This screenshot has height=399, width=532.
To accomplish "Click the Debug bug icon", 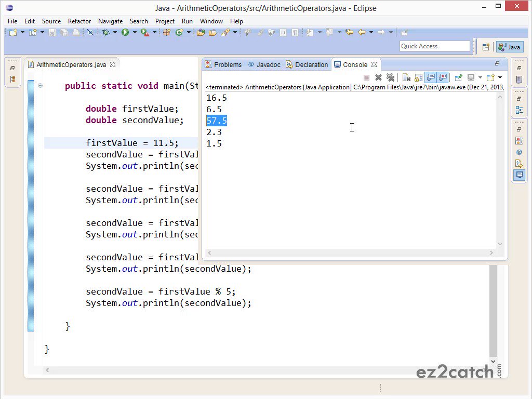I will (x=105, y=33).
